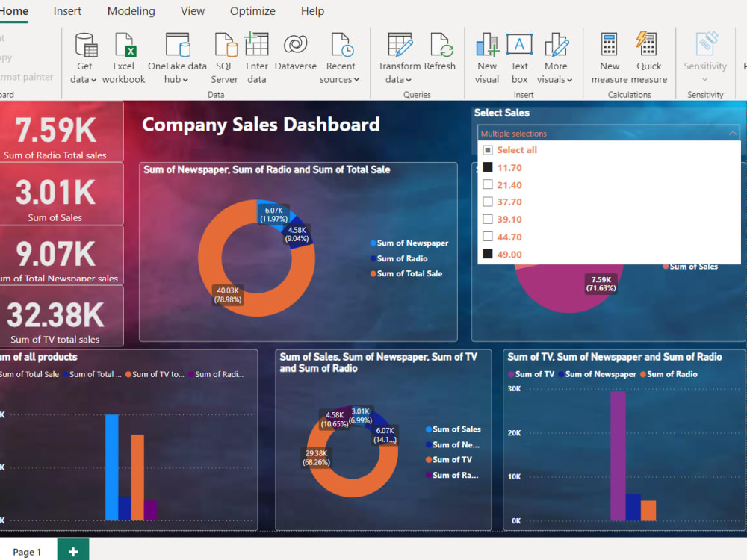Collapse the Select Sales slicer list
The height and width of the screenshot is (560, 747).
tap(734, 132)
